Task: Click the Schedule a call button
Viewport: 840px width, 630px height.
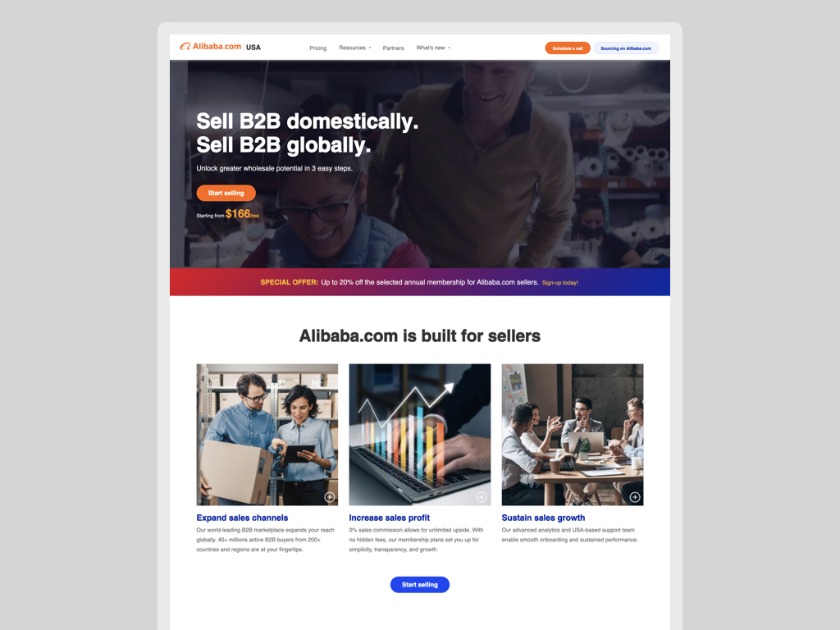Action: tap(568, 48)
